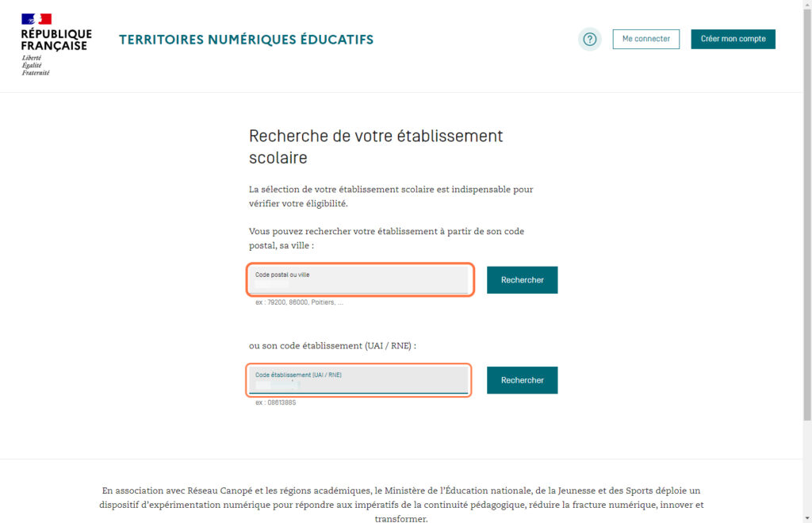
Task: Click the hint text ex : 0861388S
Action: click(275, 402)
